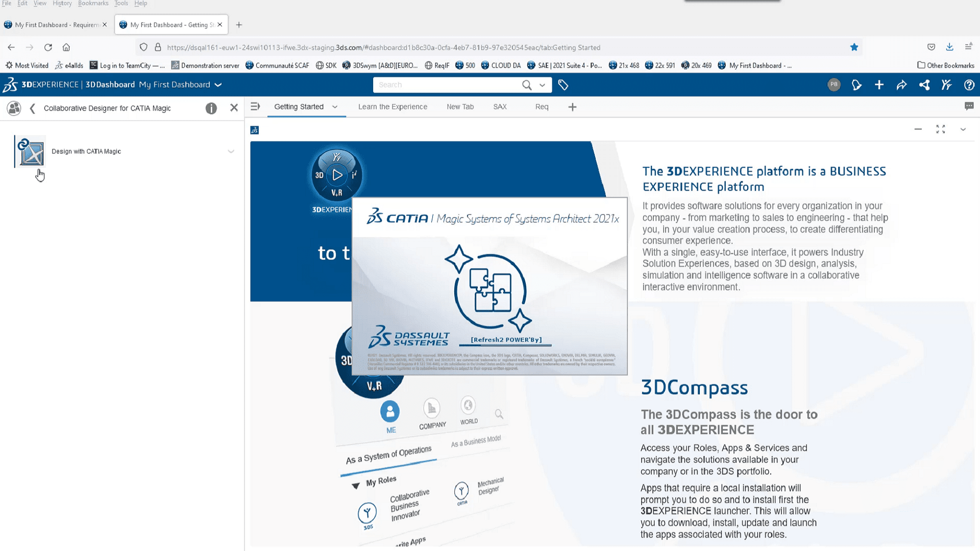This screenshot has width=980, height=551.
Task: Click the browser home icon
Action: pyautogui.click(x=66, y=47)
